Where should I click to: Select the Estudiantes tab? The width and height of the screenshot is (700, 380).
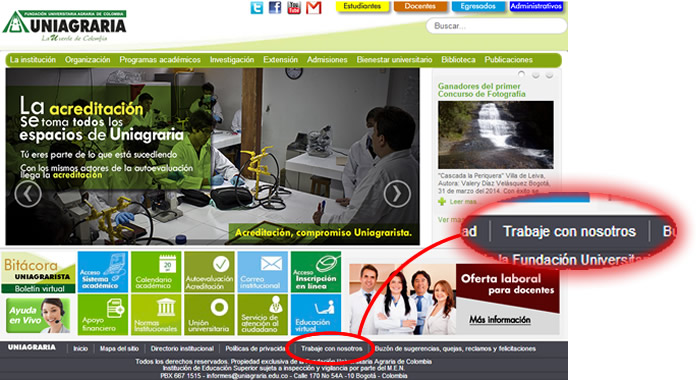362,7
